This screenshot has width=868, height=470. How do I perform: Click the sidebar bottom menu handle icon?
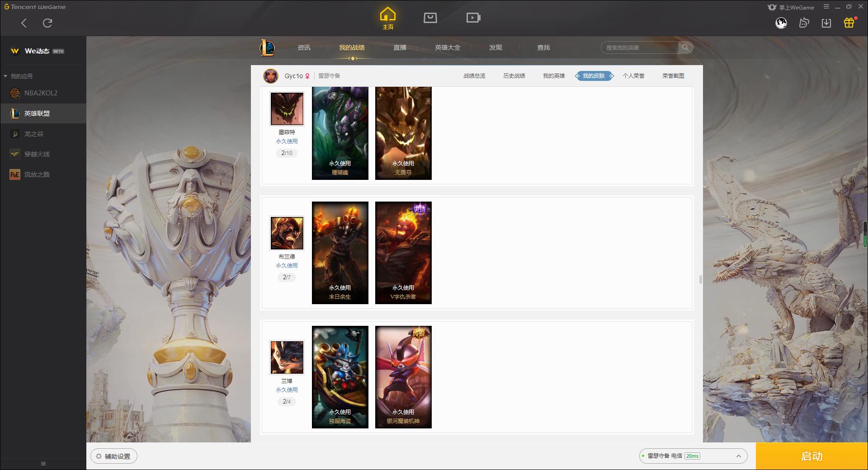coord(43,464)
